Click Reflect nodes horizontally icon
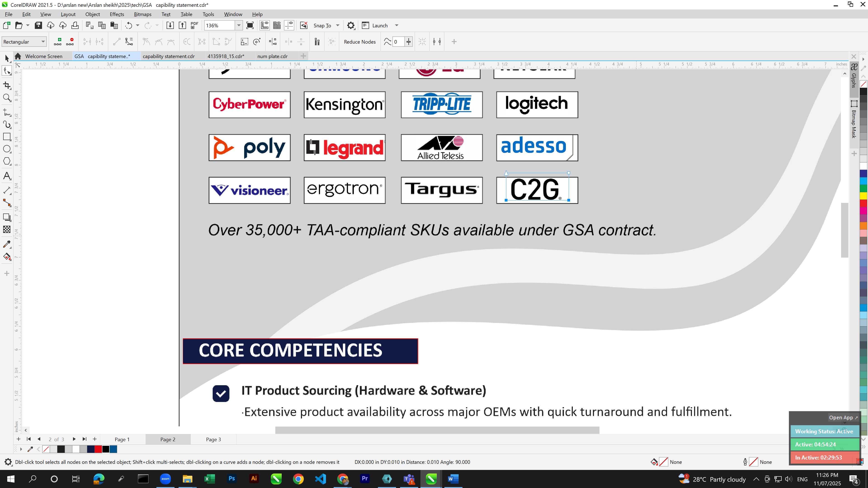The height and width of the screenshot is (488, 868). coord(289,41)
